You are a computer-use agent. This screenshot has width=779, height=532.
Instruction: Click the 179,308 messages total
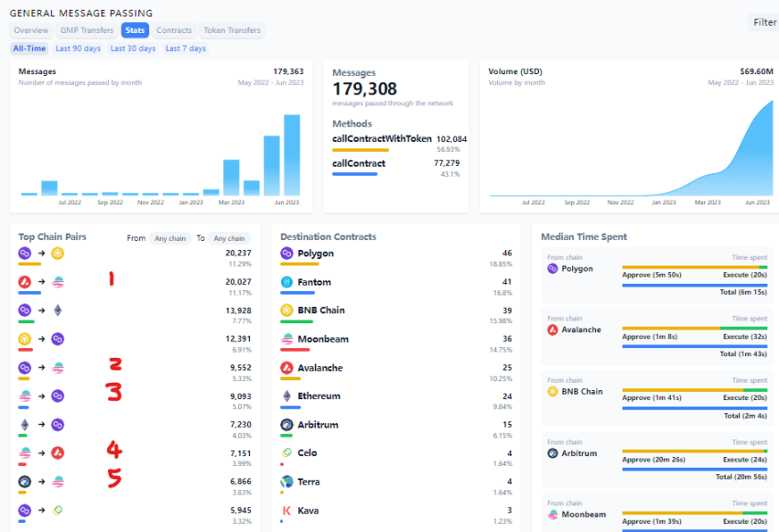pyautogui.click(x=364, y=89)
